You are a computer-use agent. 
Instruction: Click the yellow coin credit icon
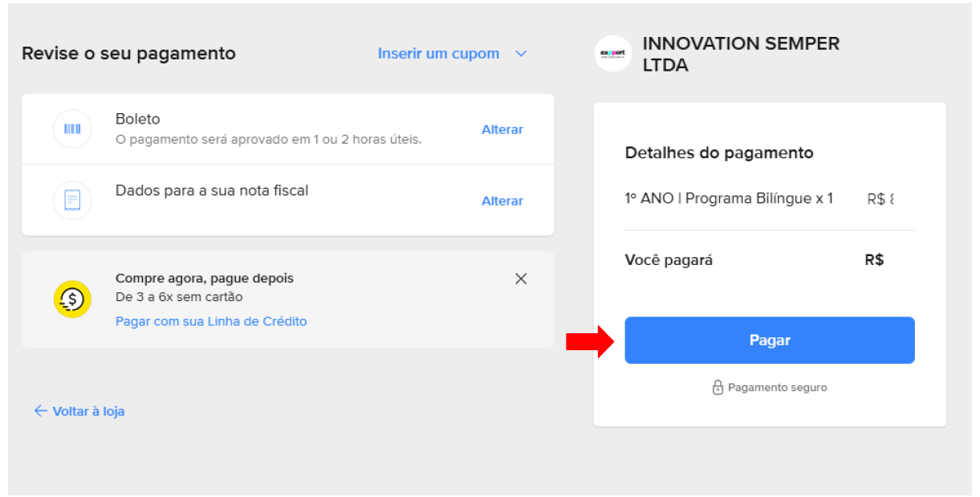[x=73, y=299]
